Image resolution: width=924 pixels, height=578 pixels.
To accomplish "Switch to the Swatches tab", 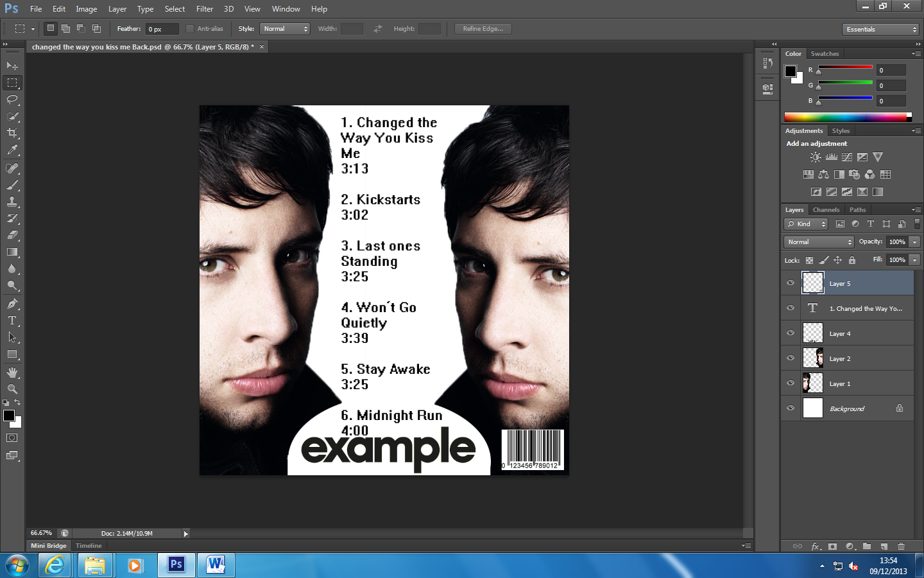I will [825, 54].
